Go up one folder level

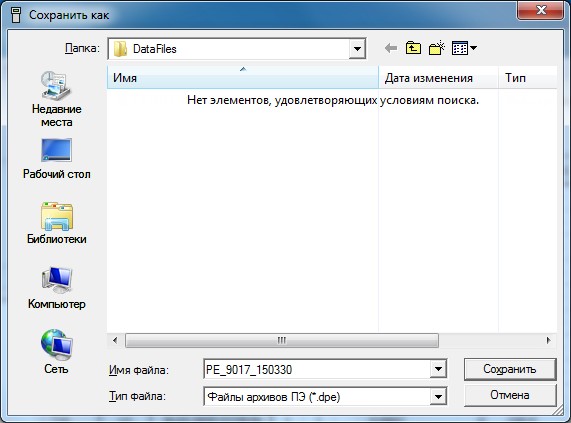point(413,48)
